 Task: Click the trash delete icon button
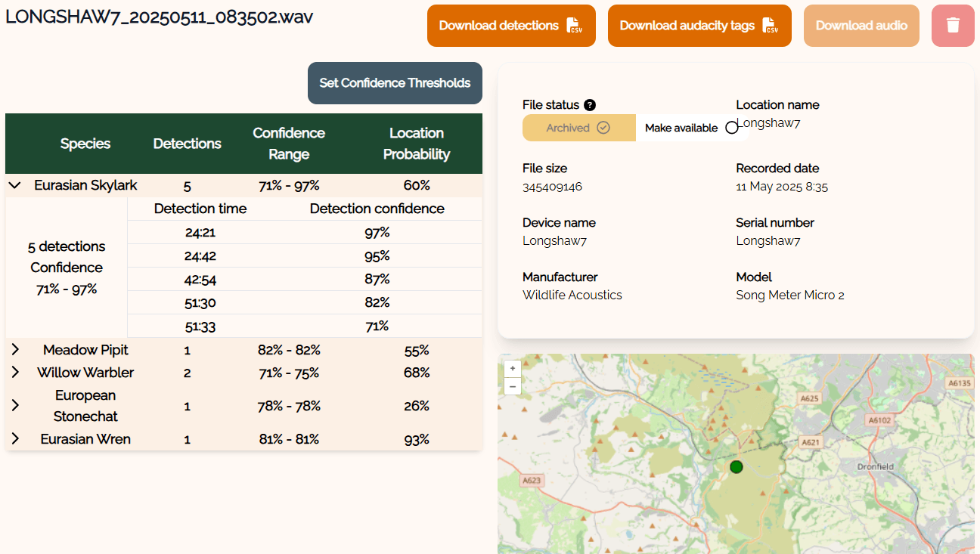coord(953,26)
